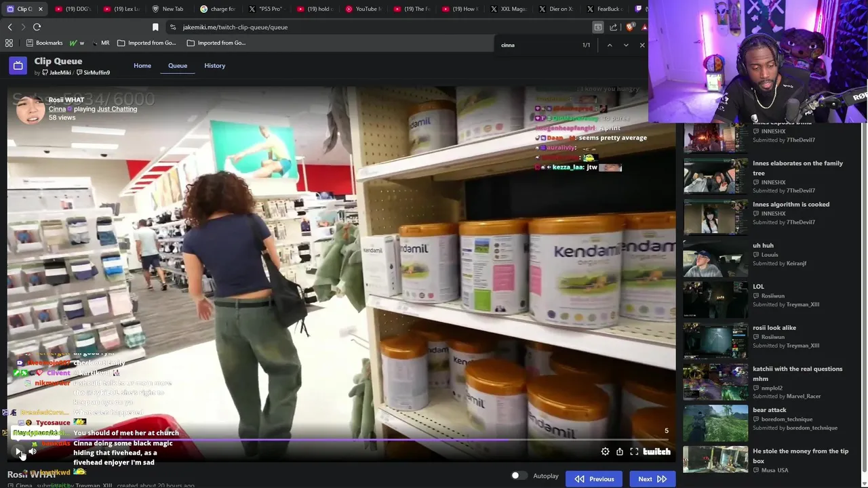The height and width of the screenshot is (488, 868).
Task: Open Cinna channel link in clip overlay
Action: [x=57, y=109]
